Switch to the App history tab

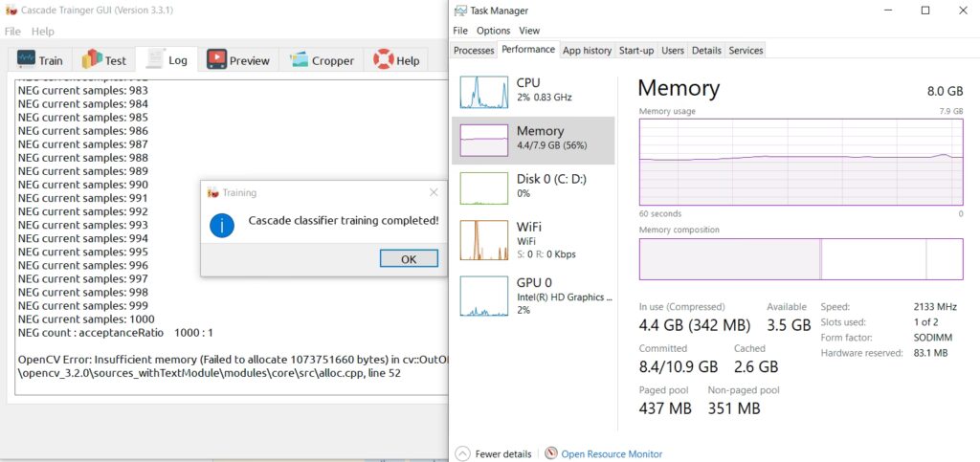click(x=587, y=51)
